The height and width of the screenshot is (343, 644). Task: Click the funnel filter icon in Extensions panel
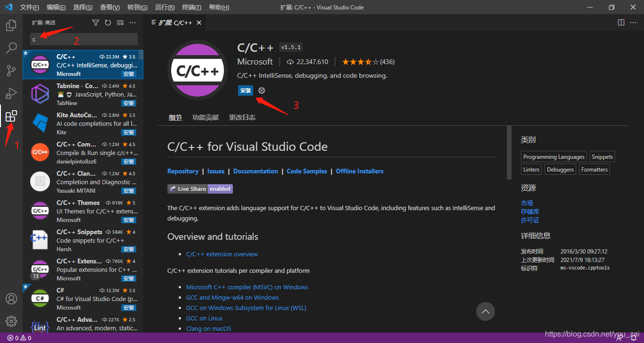(x=95, y=22)
